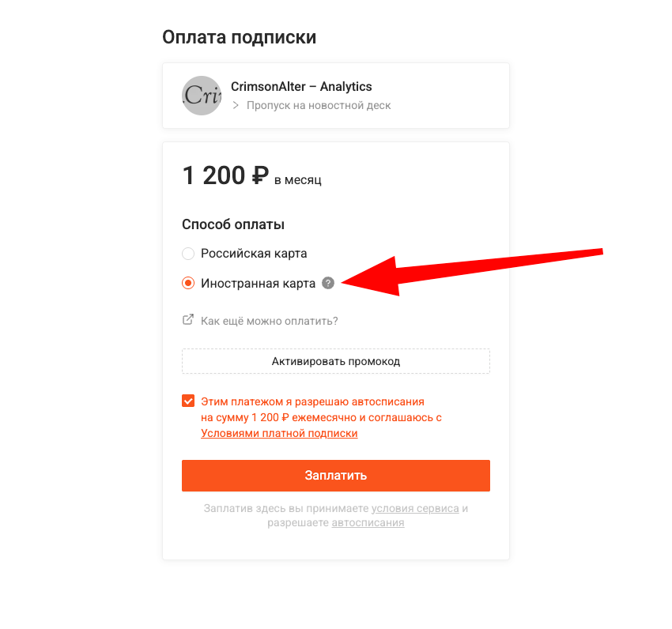Click the 1 200 ₽ price text
Screen dimensions: 672x629
225,175
